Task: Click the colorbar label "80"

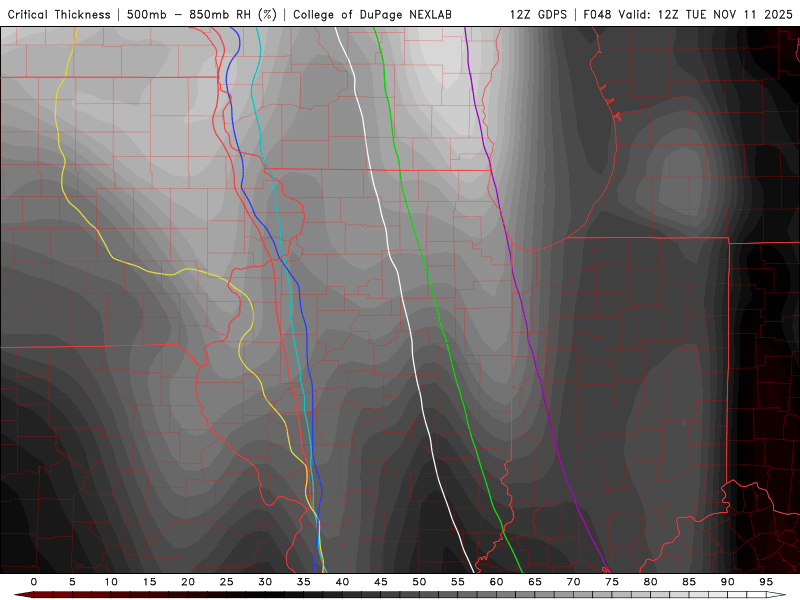Action: coord(650,582)
